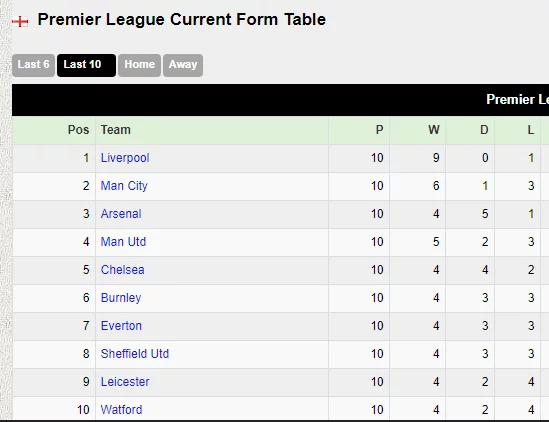Go to the Everton team link
The image size is (549, 422).
[121, 326]
